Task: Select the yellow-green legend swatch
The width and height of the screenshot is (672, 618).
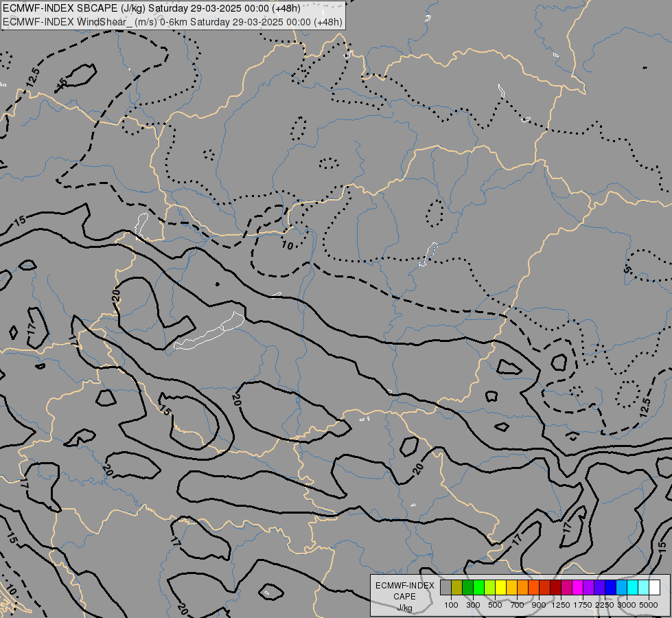Action: (490, 588)
